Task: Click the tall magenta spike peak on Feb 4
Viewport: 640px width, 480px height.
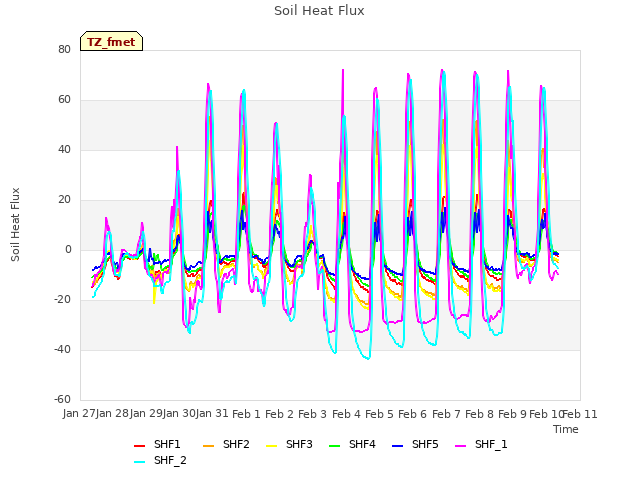Action: pyautogui.click(x=343, y=70)
